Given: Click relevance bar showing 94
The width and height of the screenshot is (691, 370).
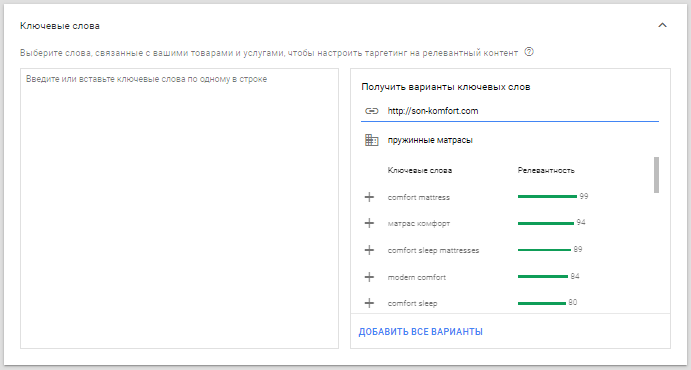Looking at the screenshot, I should (546, 223).
